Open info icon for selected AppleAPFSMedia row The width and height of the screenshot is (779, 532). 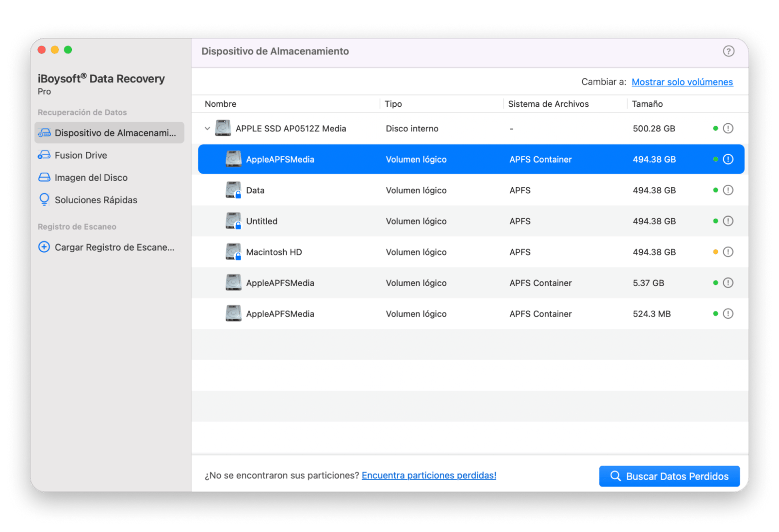728,159
